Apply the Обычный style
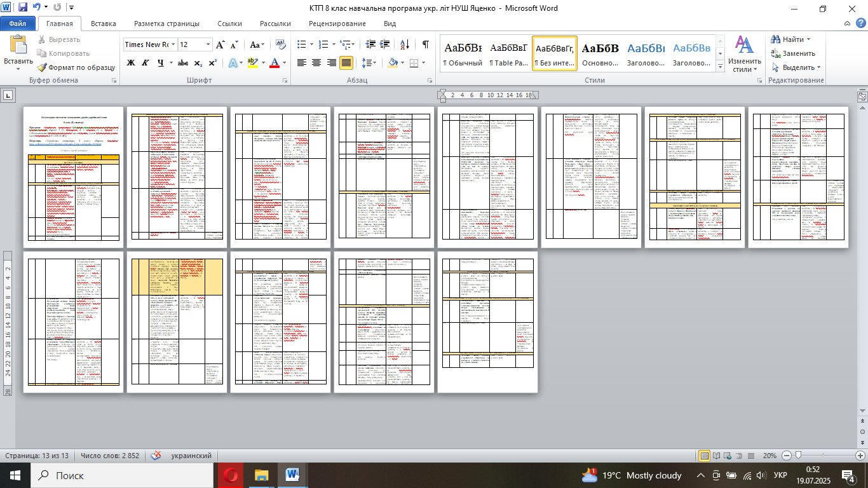Image resolution: width=868 pixels, height=488 pixels. click(463, 53)
